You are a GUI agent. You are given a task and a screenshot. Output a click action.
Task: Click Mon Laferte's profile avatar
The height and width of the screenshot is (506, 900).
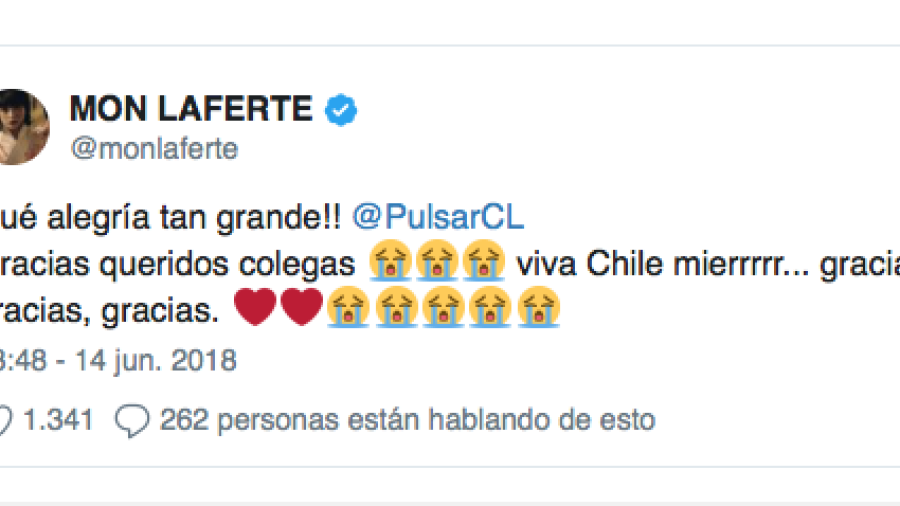click(20, 126)
